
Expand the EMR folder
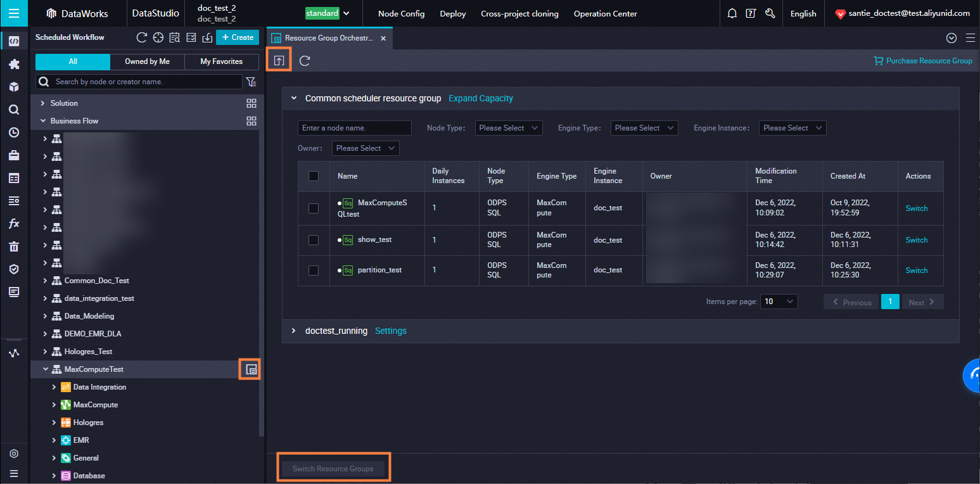pos(54,440)
